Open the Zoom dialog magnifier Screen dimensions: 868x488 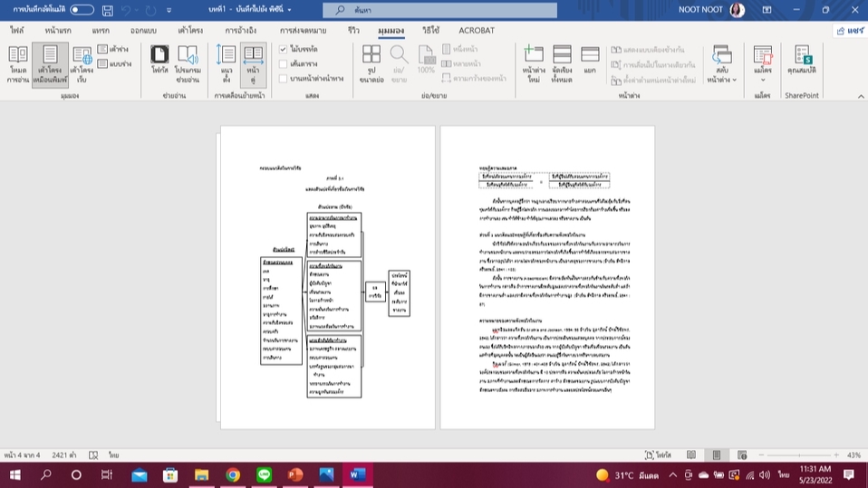(x=399, y=64)
